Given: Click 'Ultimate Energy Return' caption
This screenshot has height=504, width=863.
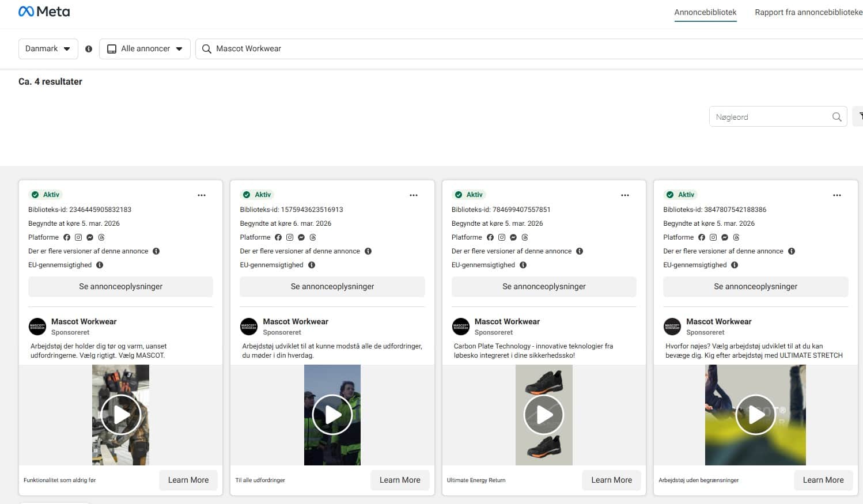Looking at the screenshot, I should point(476,480).
